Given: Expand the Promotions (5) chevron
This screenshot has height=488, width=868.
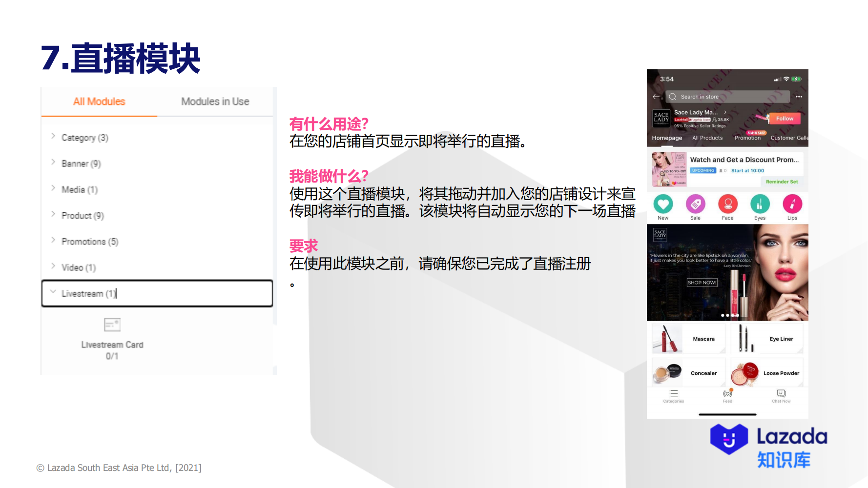Looking at the screenshot, I should pyautogui.click(x=53, y=240).
